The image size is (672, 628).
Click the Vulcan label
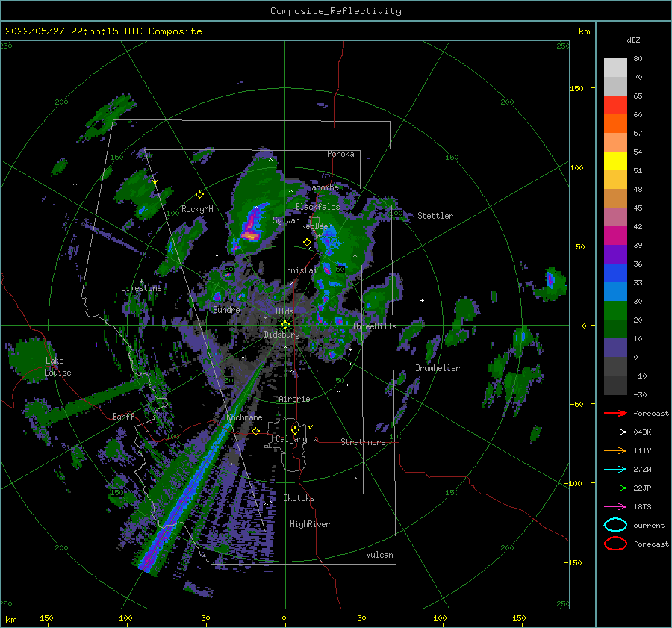click(x=379, y=555)
